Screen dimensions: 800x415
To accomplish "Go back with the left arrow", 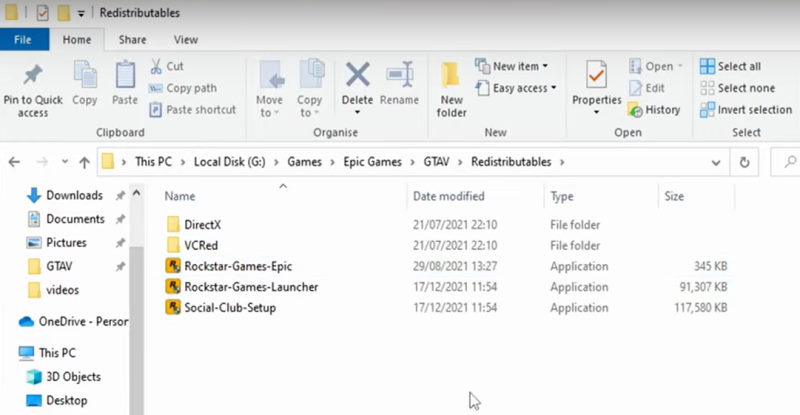I will 14,162.
